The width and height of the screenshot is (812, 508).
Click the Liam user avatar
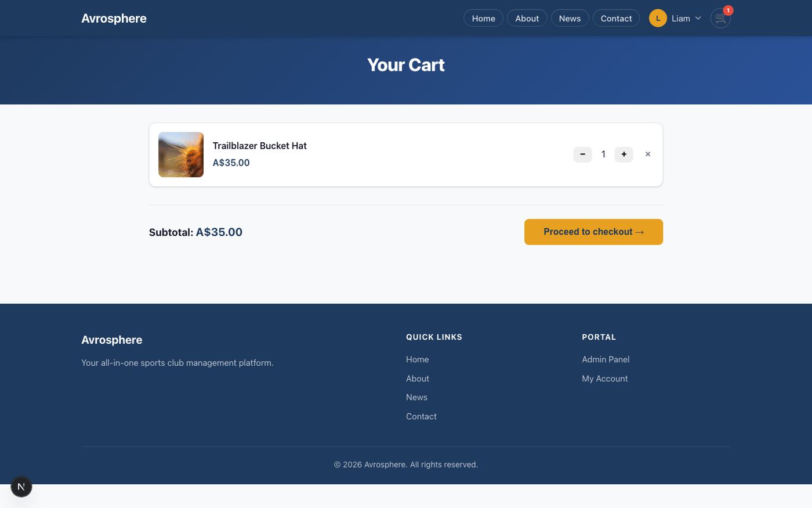(658, 19)
